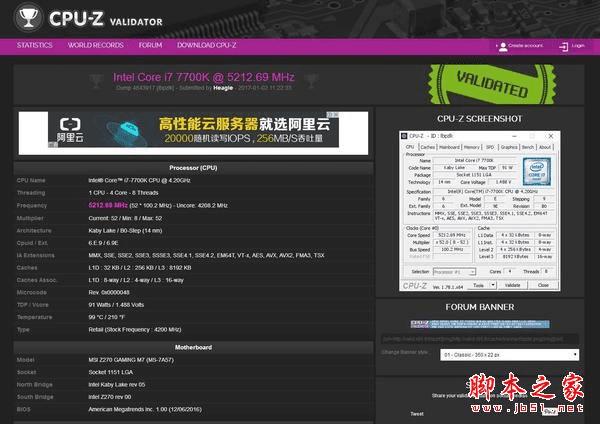600x424 pixels.
Task: Click the Create account user icon
Action: 503,47
